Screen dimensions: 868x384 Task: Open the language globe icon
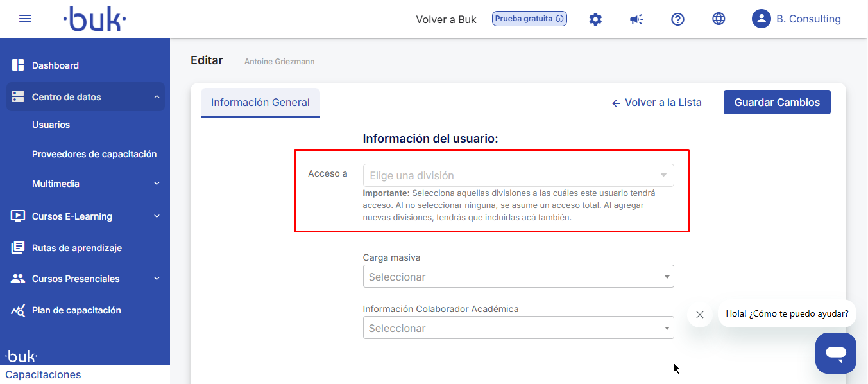click(719, 19)
